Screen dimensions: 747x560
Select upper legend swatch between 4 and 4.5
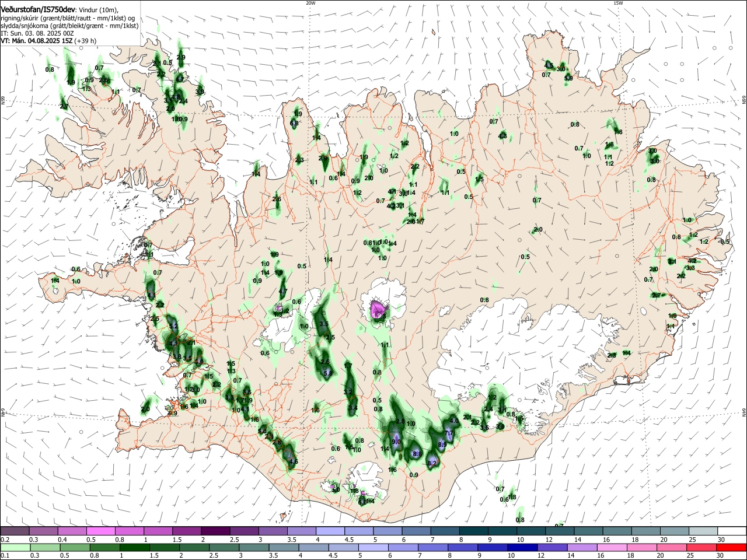[330, 531]
